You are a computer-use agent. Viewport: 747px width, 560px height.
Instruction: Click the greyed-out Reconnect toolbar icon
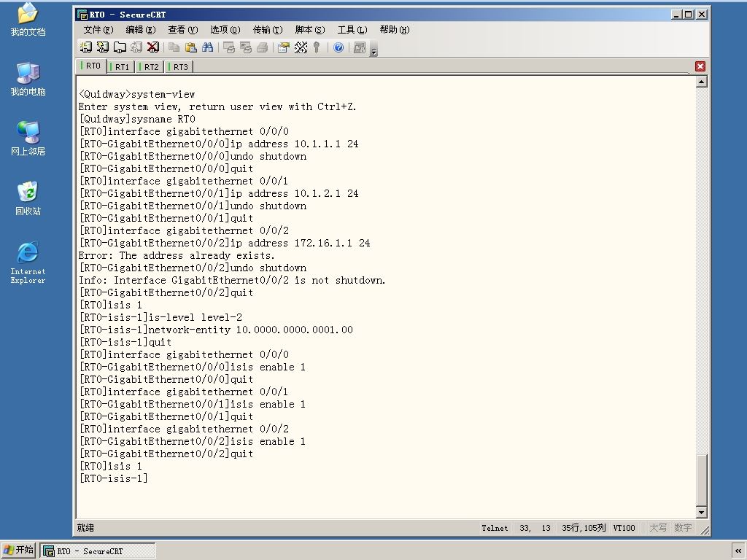tap(136, 47)
